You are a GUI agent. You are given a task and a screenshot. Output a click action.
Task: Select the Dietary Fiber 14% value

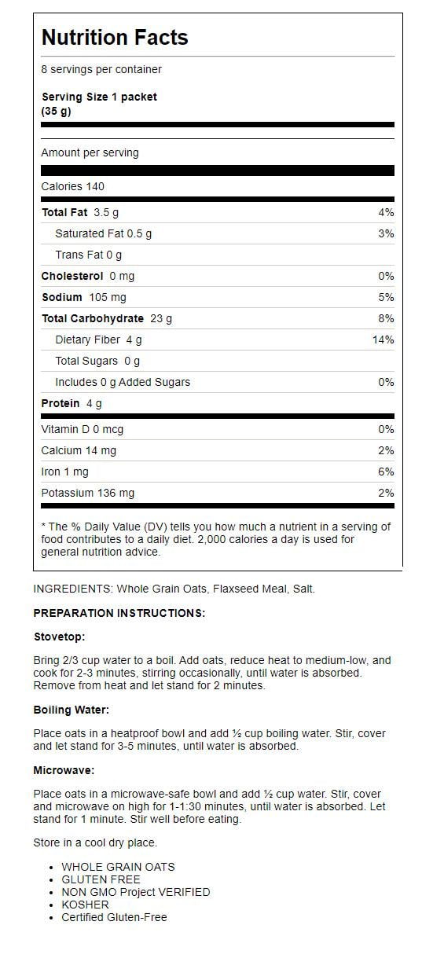click(383, 340)
